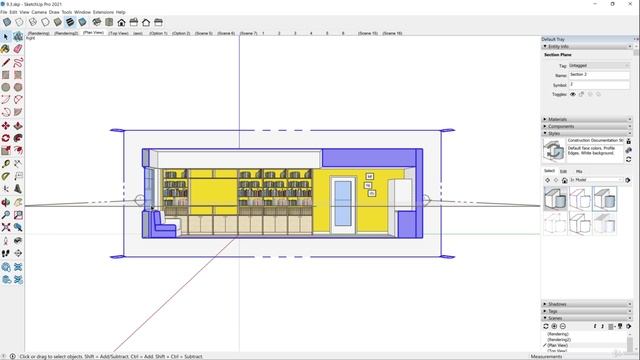
Task: Switch to the (Rendering) scene tab
Action: point(38,33)
